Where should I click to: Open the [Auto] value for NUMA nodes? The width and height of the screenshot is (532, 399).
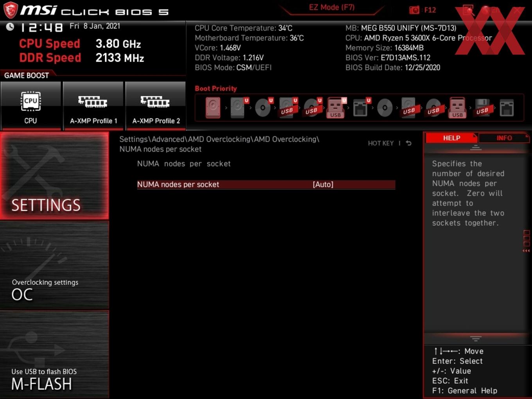pos(323,185)
